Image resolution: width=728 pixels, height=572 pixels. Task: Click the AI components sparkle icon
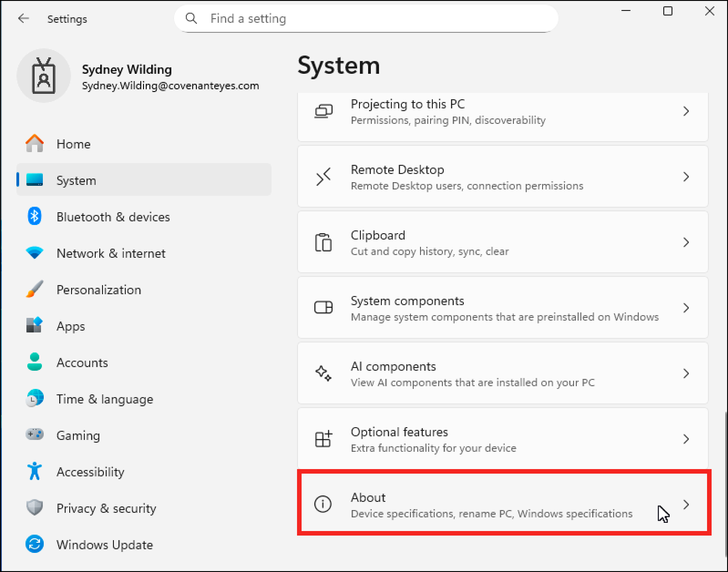coord(323,373)
